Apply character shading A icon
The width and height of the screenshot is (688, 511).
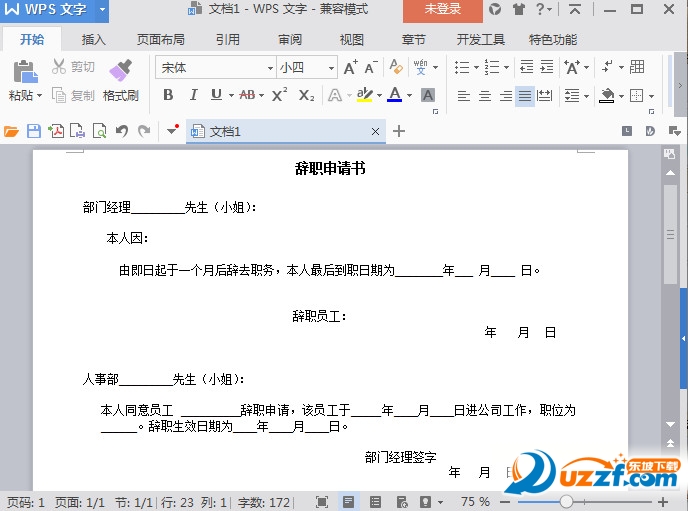click(x=427, y=95)
